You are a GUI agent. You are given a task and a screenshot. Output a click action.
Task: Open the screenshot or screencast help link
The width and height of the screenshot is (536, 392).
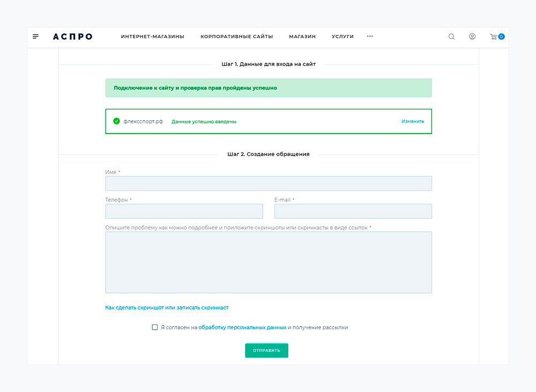click(167, 308)
